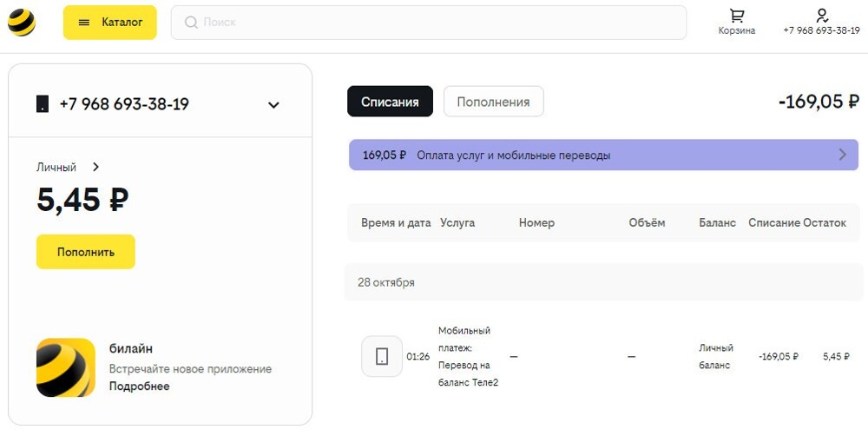Expand the Оплата услуг category arrow
Image resolution: width=868 pixels, height=436 pixels.
pos(842,155)
